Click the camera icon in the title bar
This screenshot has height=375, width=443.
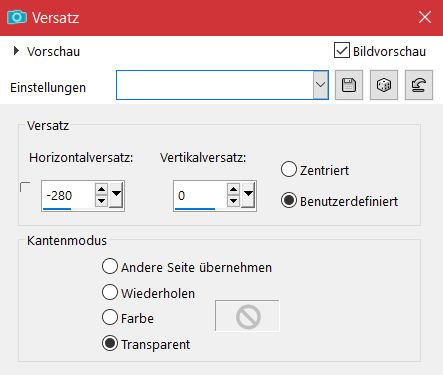tap(16, 17)
